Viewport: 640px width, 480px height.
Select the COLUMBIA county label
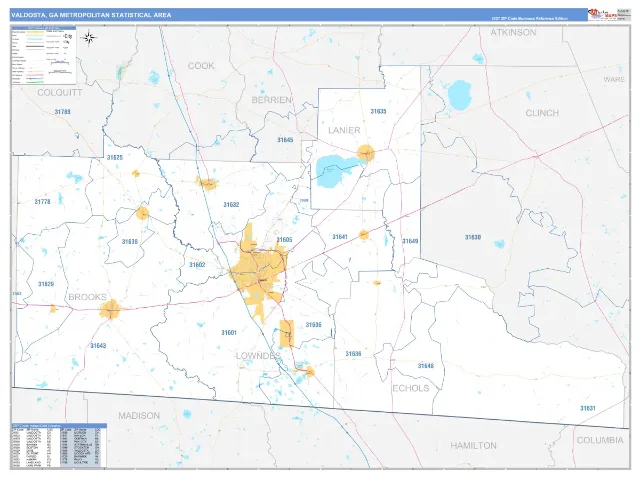600,440
